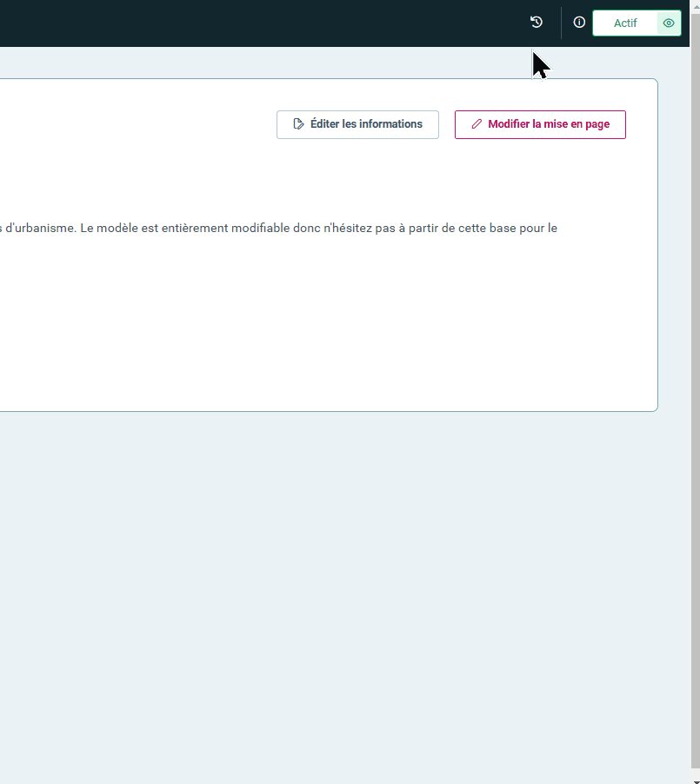Click the text 'Le modèle est entièrement modifiable'
The width and height of the screenshot is (700, 784).
pyautogui.click(x=185, y=228)
